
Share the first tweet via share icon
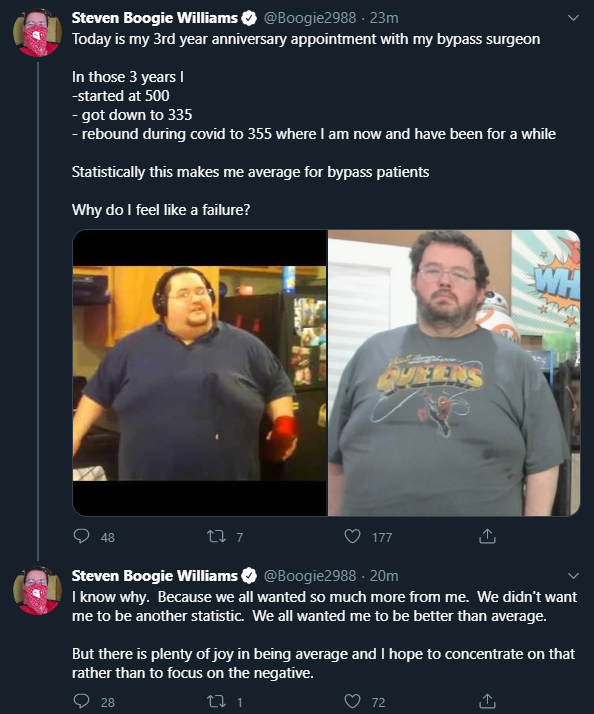tap(487, 536)
